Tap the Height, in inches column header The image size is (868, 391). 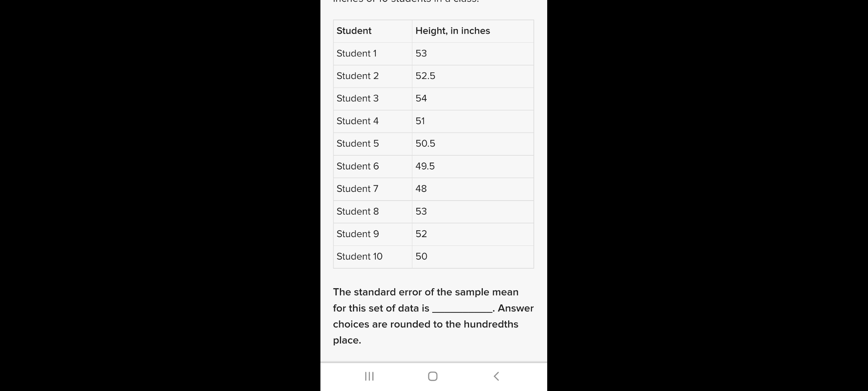[452, 31]
